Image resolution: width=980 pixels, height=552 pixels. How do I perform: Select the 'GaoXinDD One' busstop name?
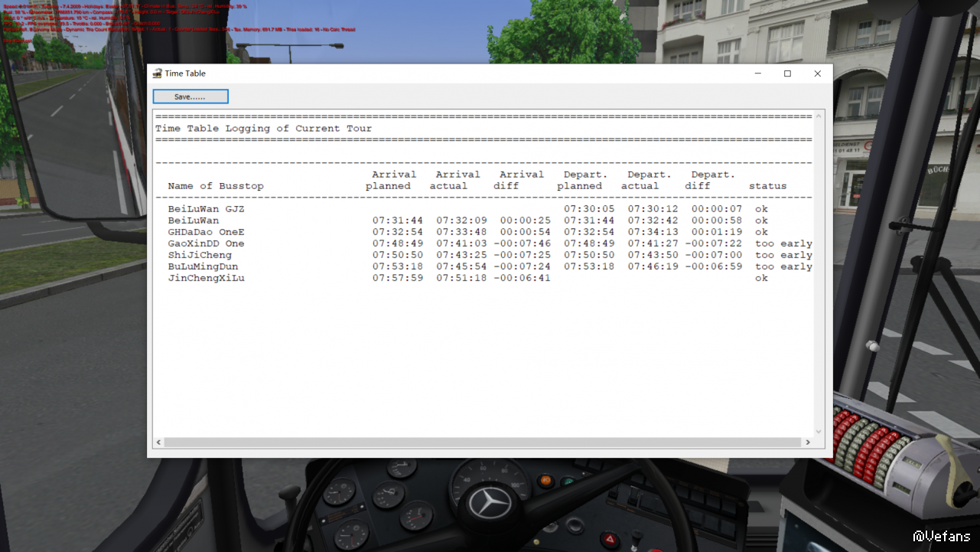click(207, 243)
